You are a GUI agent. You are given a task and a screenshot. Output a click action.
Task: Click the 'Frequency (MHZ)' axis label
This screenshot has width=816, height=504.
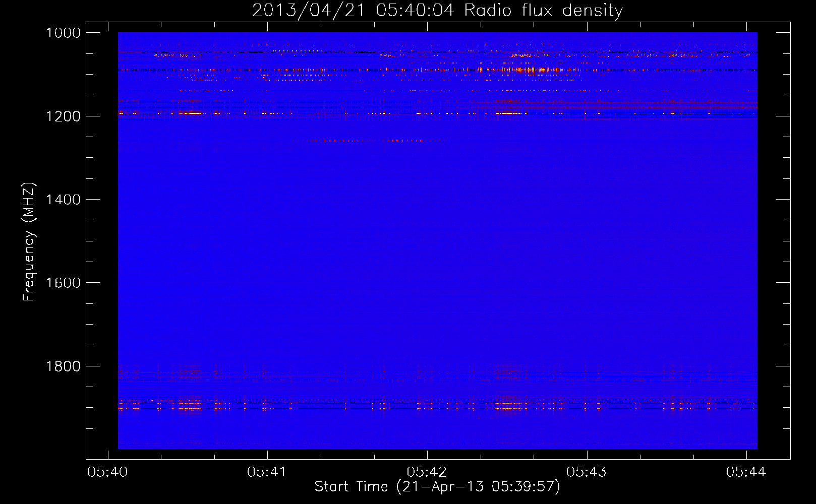tap(29, 242)
